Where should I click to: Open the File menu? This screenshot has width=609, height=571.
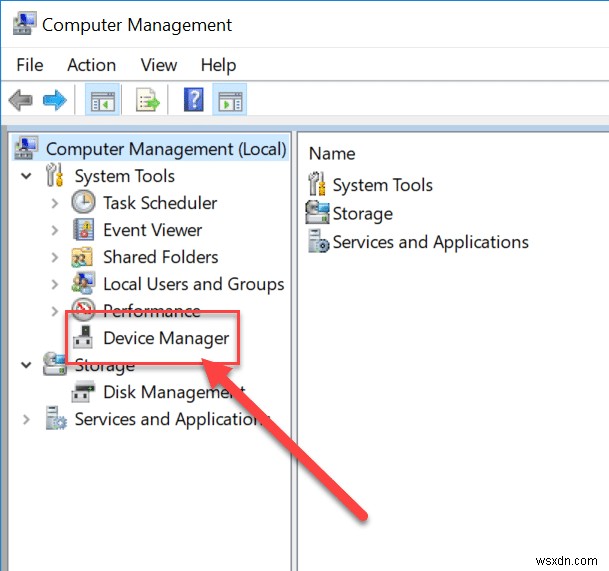(x=30, y=65)
